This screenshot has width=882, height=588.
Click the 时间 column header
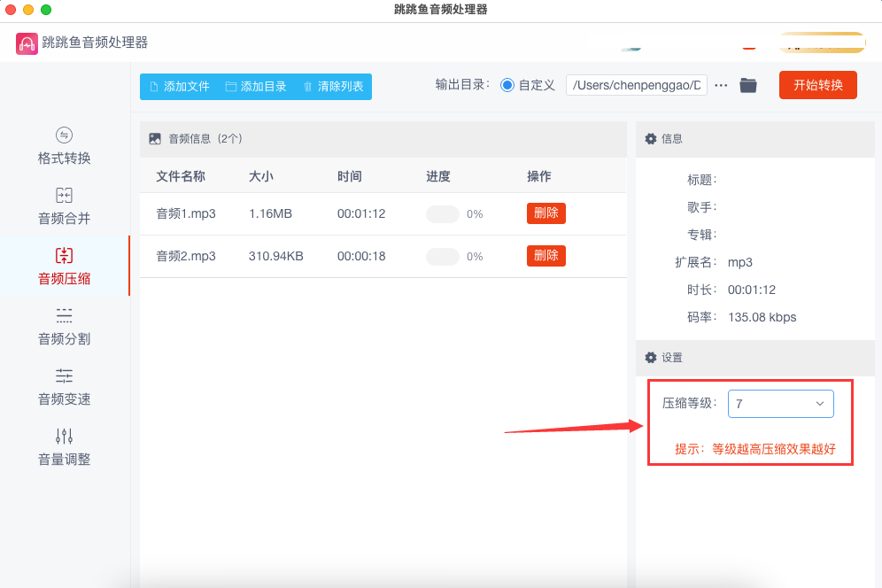coord(349,177)
